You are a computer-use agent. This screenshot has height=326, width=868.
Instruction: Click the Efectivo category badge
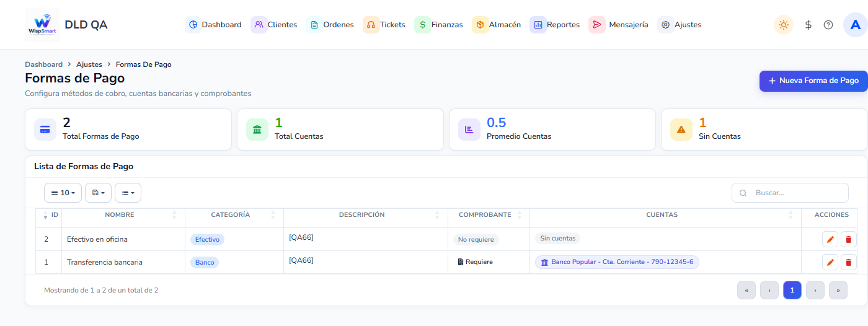[x=207, y=239]
